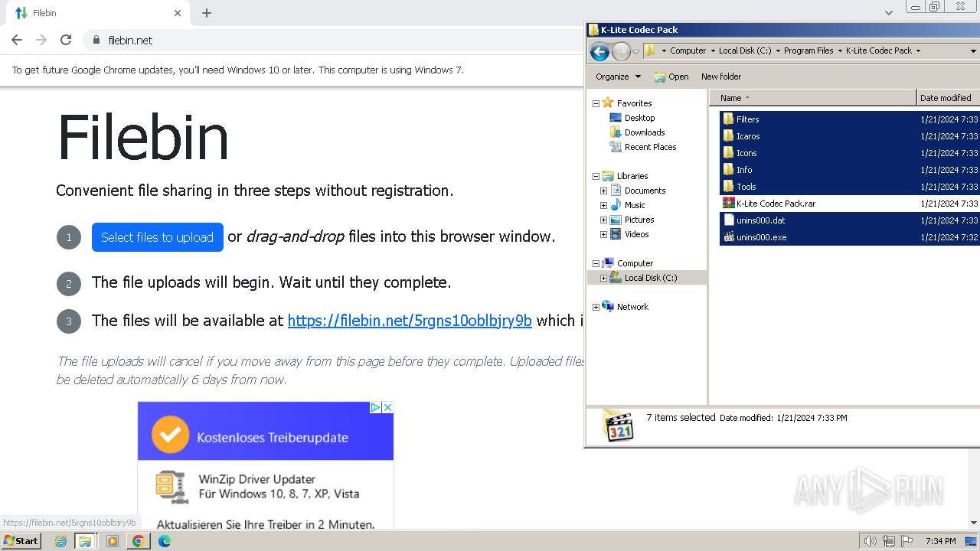Click the AdChoices info icon
Screen dimensions: 980x551
(x=376, y=407)
